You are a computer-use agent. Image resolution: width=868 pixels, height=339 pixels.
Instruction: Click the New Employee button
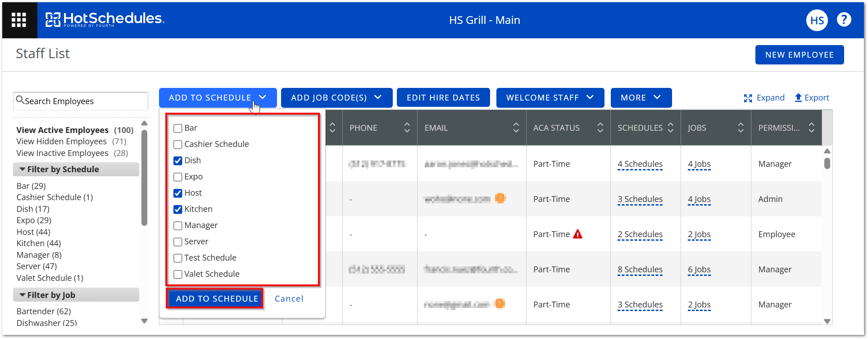click(x=799, y=55)
